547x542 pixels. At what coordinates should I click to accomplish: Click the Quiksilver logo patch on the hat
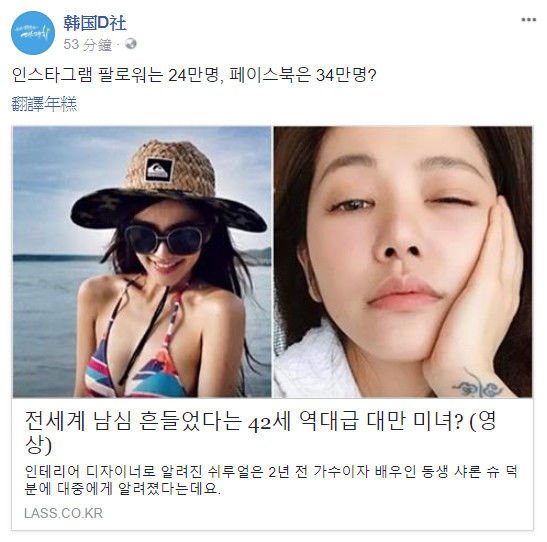tap(159, 170)
